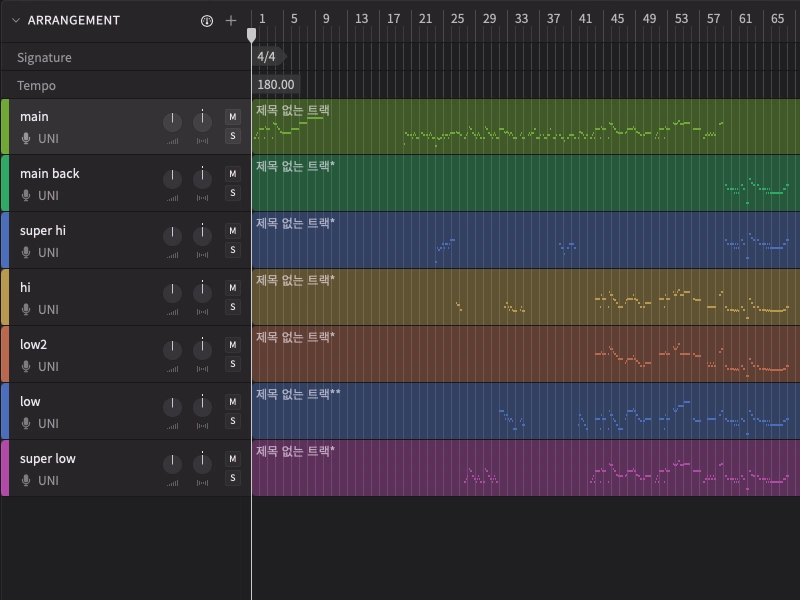Click the pan knob of the low2 track
The height and width of the screenshot is (600, 800).
coord(203,349)
